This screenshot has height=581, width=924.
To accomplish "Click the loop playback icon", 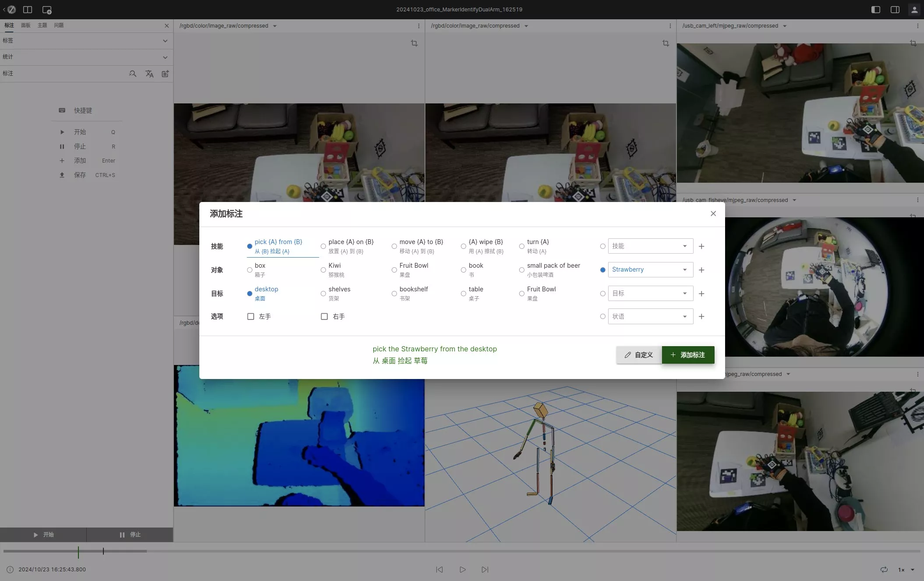I will 884,570.
